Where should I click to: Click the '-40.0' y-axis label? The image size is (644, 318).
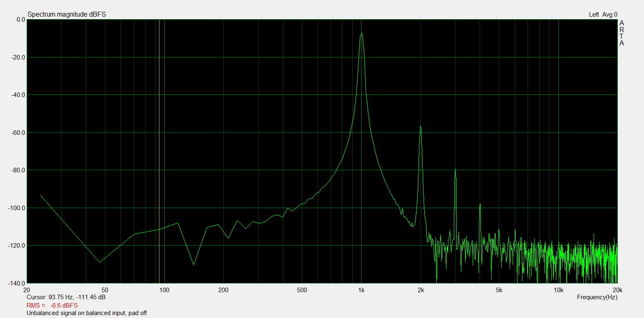[19, 95]
